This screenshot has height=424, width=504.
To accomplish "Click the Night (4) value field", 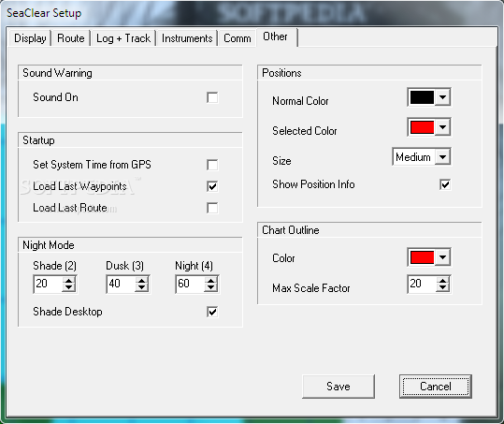I will click(x=191, y=284).
